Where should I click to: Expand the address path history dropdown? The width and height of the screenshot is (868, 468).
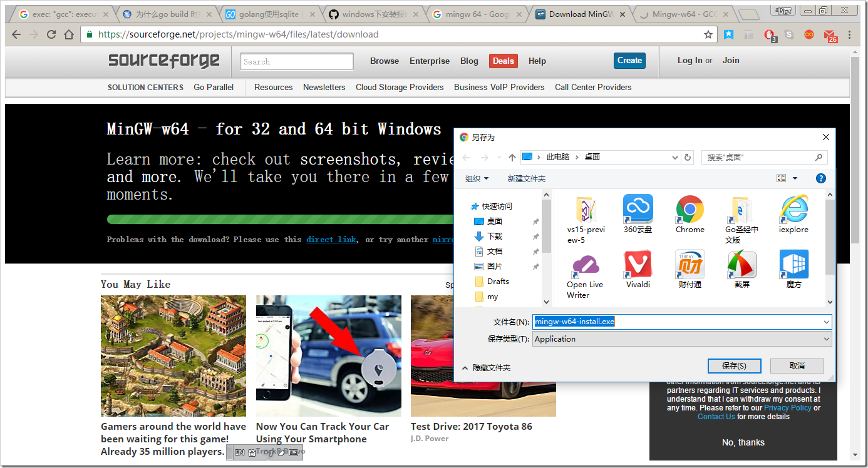674,157
